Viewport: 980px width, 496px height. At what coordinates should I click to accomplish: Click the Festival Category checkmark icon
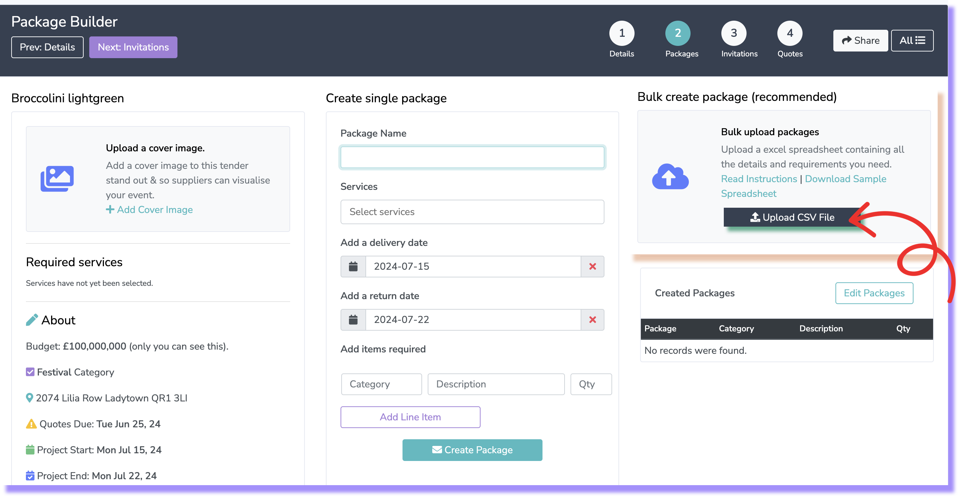pos(30,372)
